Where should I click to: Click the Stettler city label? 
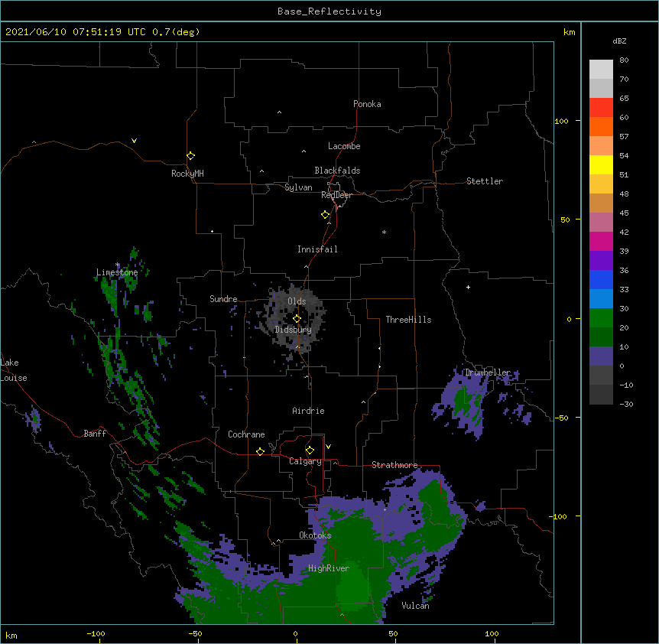(x=485, y=181)
